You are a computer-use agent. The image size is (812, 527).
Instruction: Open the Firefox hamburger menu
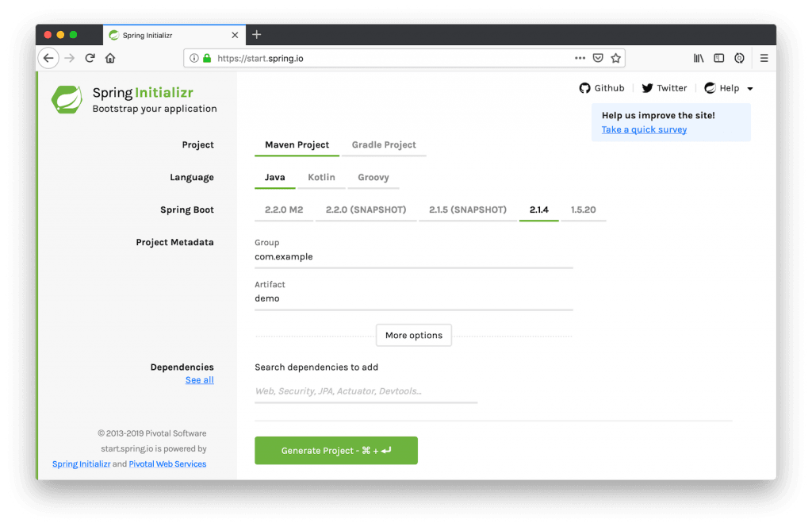764,58
